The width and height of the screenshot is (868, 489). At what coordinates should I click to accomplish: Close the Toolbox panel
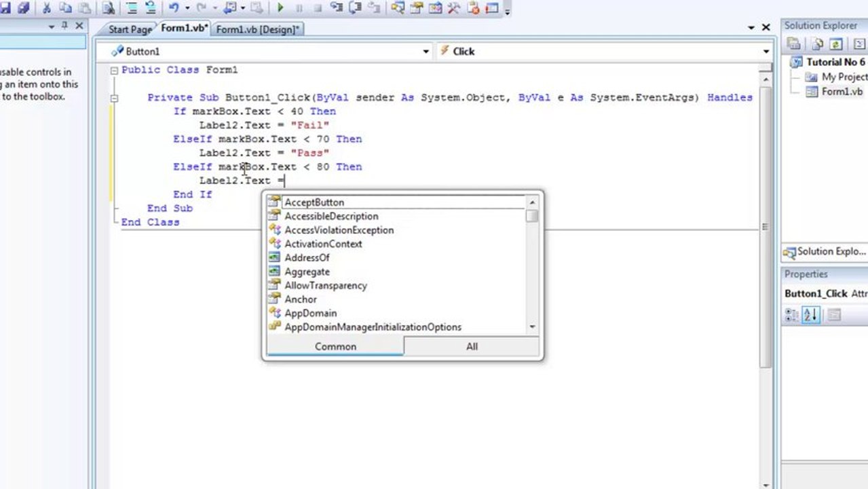79,25
